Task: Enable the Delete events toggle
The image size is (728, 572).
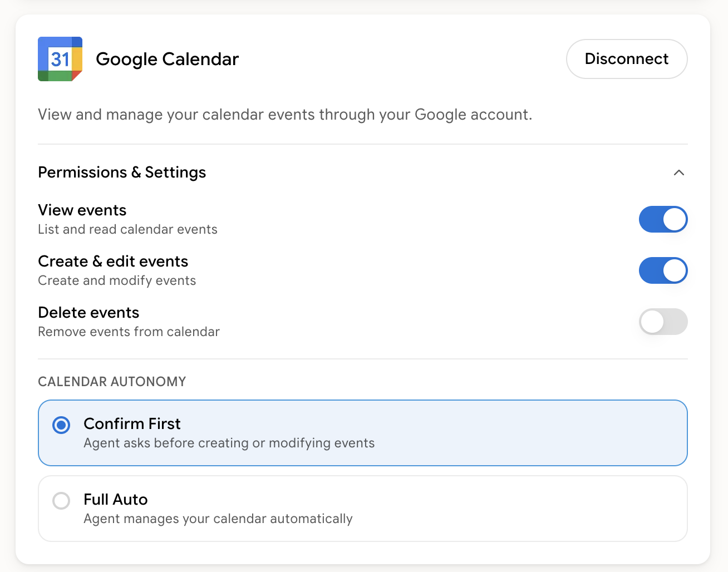Action: tap(663, 322)
